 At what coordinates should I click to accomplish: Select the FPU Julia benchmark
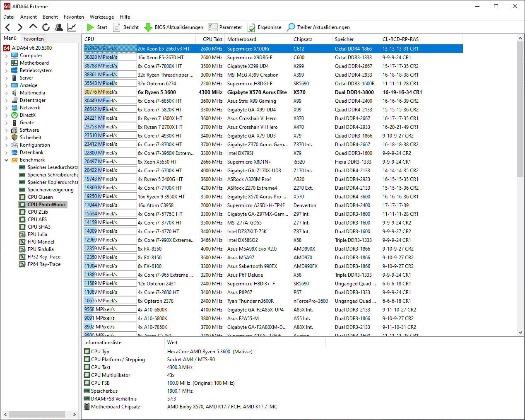pos(33,234)
